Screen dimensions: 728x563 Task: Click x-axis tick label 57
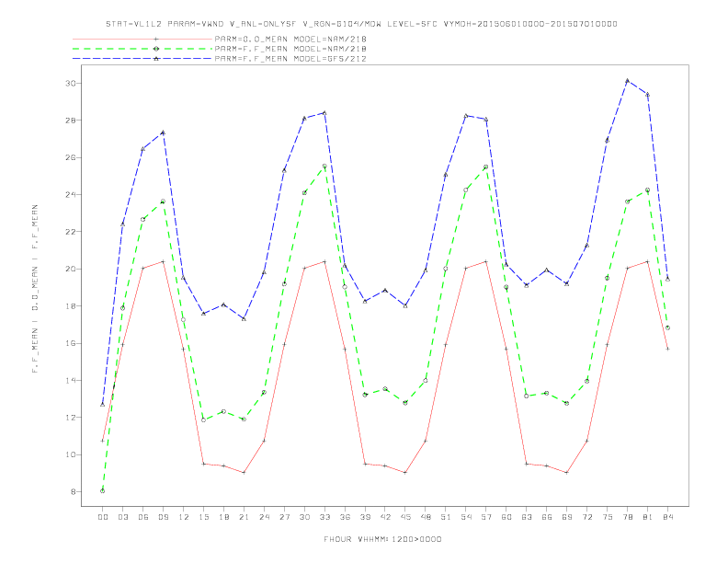coord(486,517)
